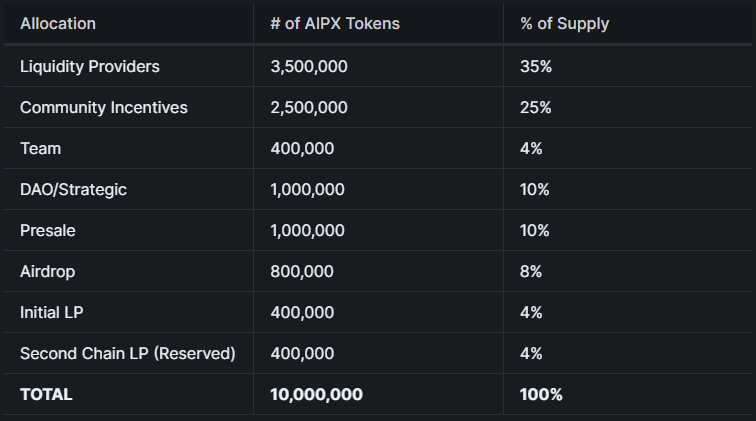Select the # of AIPX Tokens header
This screenshot has height=421, width=756.
tap(335, 24)
